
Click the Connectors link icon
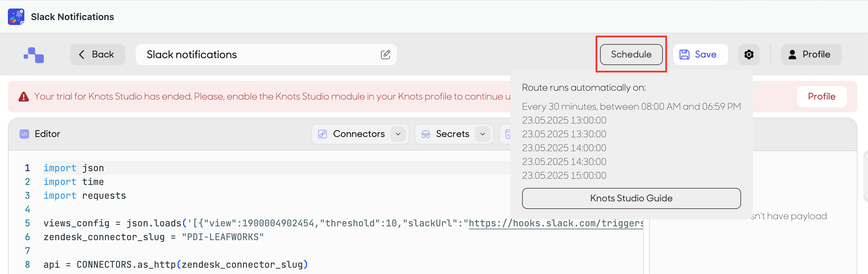pyautogui.click(x=323, y=134)
